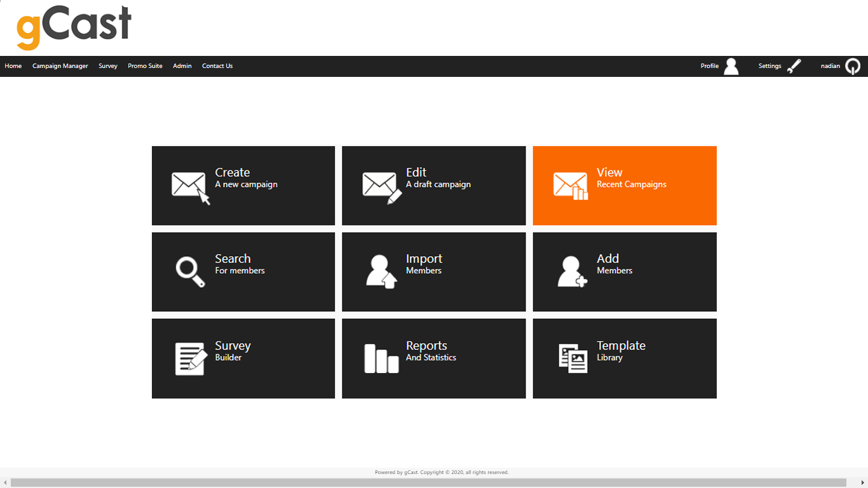Click the Contact Us menu item
The width and height of the screenshot is (868, 488).
click(217, 66)
